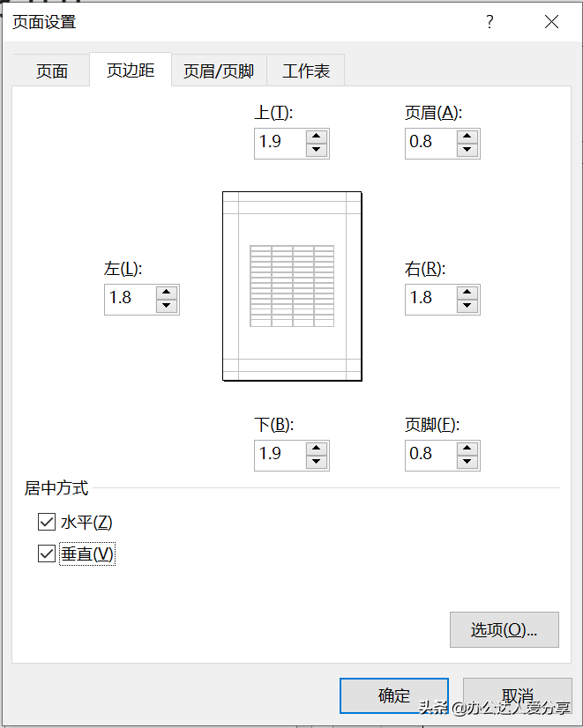The image size is (583, 728).
Task: Decrease the top margin spinner value
Action: (x=317, y=150)
